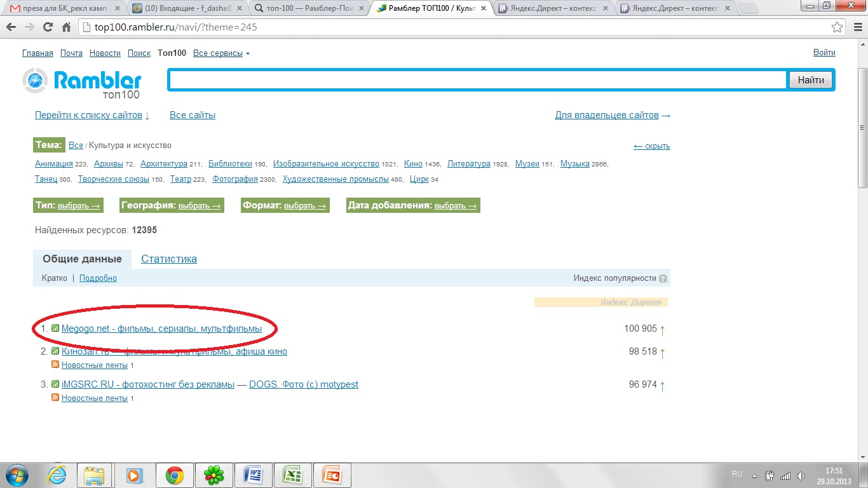Open the browser Home icon

pyautogui.click(x=66, y=28)
